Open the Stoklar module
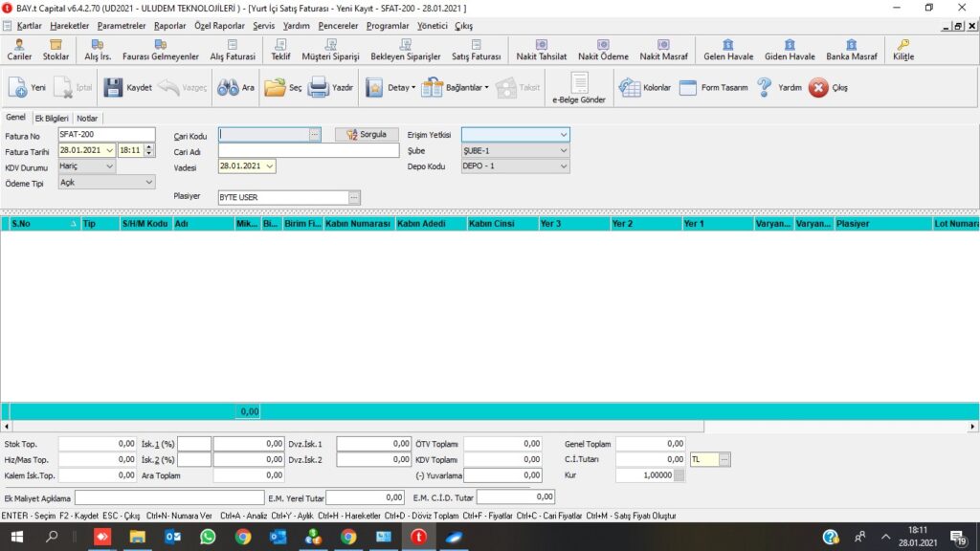 56,49
